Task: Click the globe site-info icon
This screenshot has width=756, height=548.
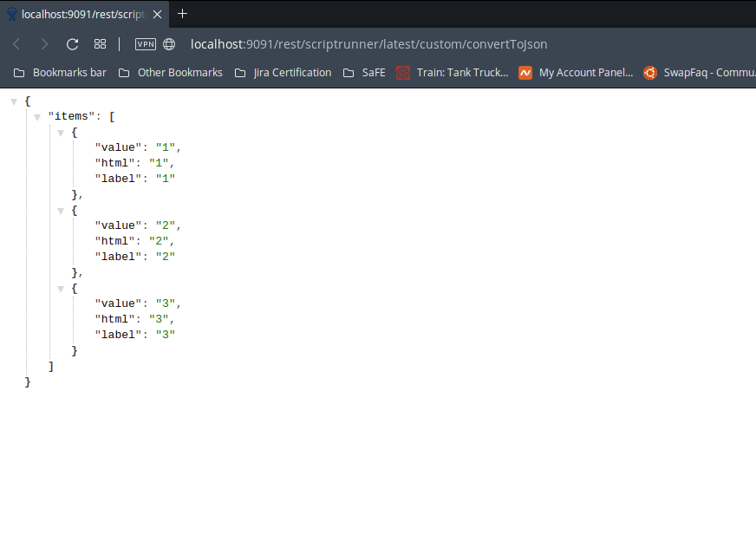Action: pos(168,43)
